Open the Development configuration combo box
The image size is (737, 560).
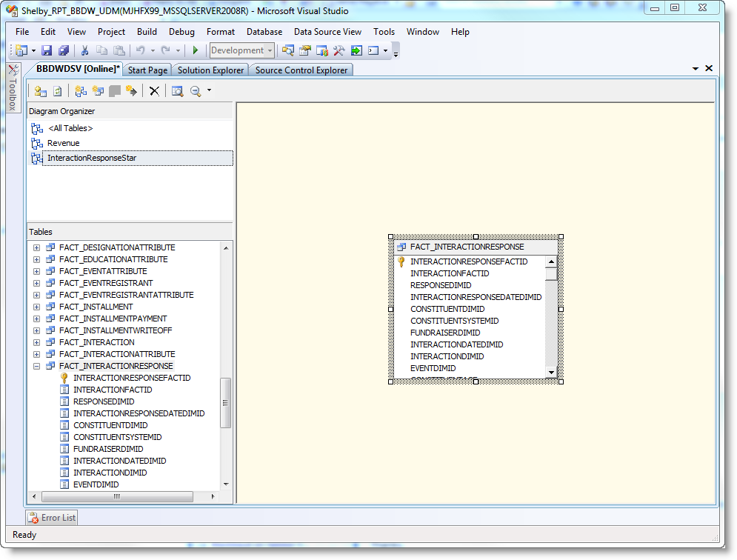click(x=242, y=50)
